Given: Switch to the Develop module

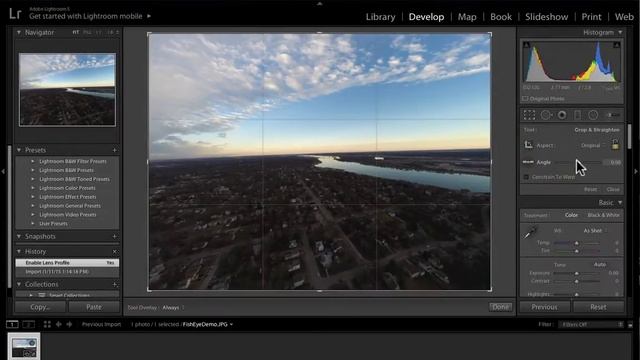Looking at the screenshot, I should [426, 17].
